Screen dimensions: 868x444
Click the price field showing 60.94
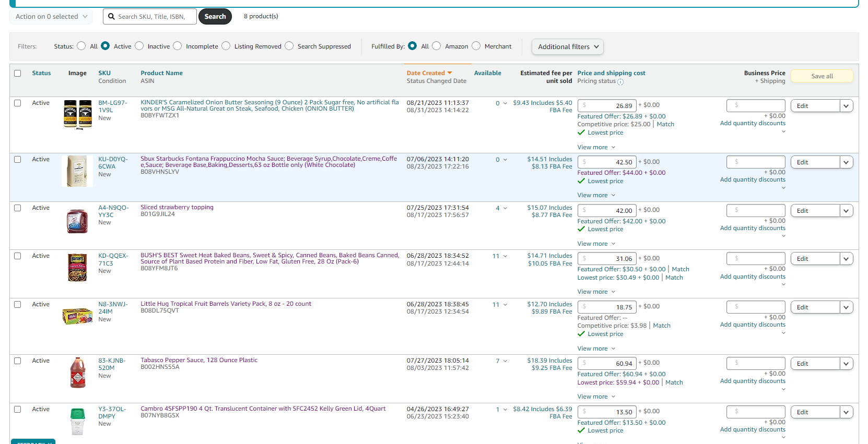[x=607, y=363]
